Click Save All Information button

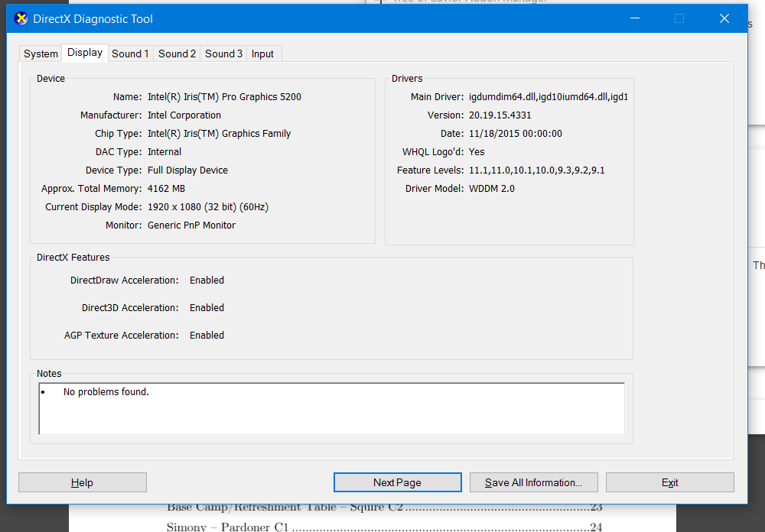click(533, 482)
